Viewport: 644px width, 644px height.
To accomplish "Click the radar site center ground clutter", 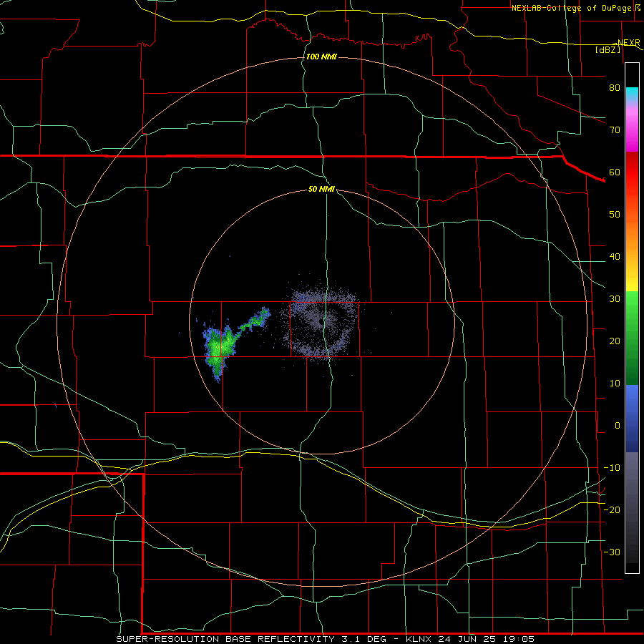I will tap(321, 323).
